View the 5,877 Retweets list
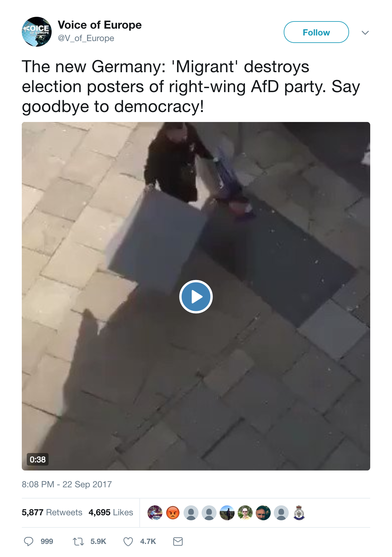The width and height of the screenshot is (392, 557). (x=52, y=512)
